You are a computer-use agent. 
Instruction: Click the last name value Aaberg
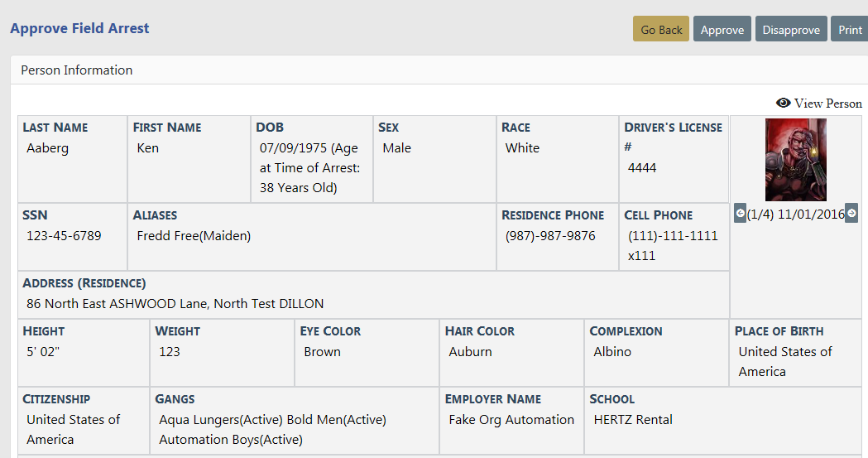tap(48, 148)
